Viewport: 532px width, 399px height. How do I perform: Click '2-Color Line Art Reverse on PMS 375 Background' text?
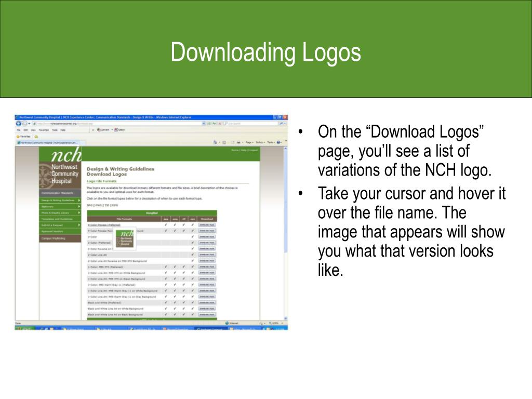(x=117, y=261)
